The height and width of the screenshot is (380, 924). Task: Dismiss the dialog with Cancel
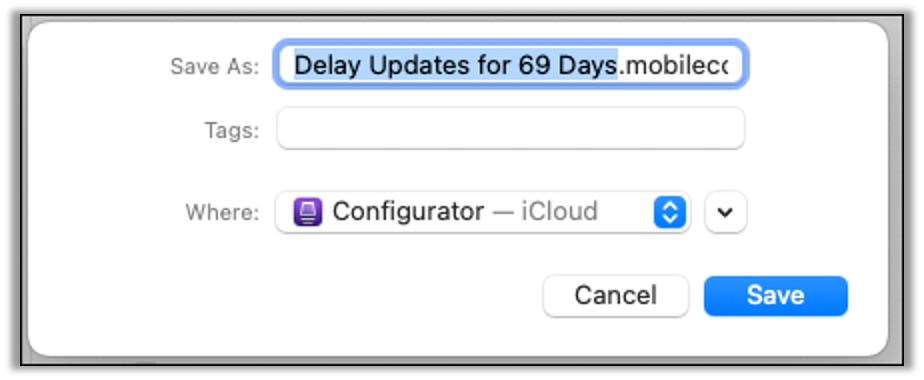click(x=616, y=296)
